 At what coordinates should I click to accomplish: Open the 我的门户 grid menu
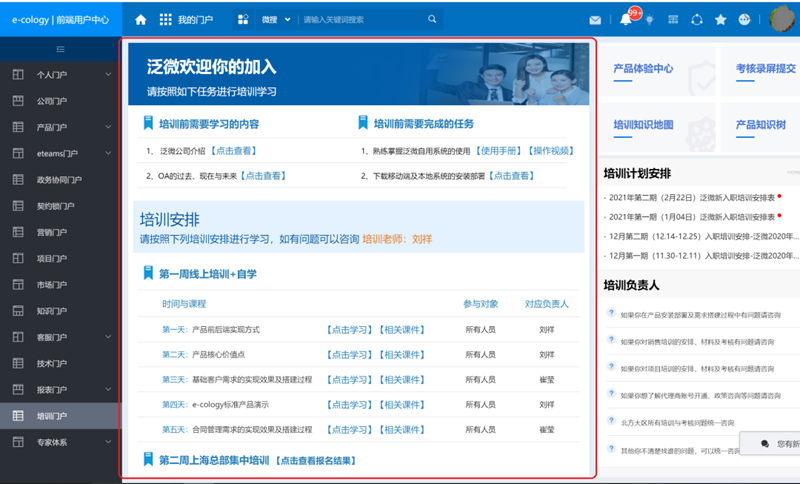click(186, 20)
